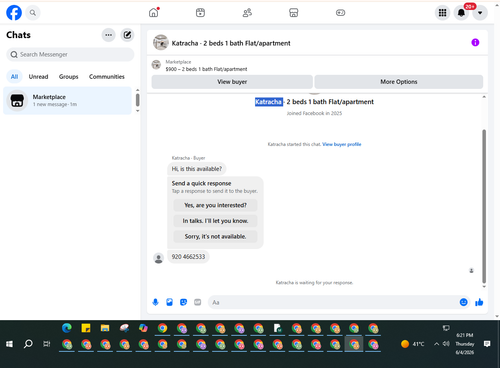Select the All chats tab
500x368 pixels.
click(14, 77)
